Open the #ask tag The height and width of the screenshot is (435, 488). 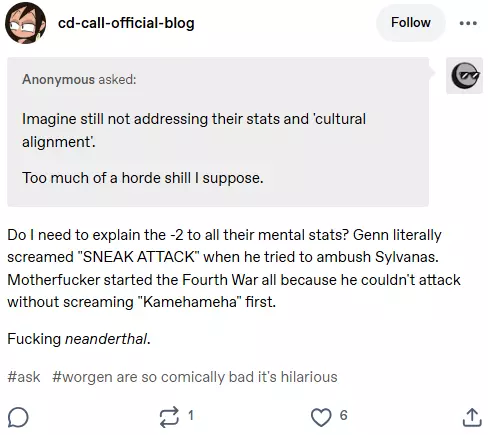pyautogui.click(x=24, y=377)
